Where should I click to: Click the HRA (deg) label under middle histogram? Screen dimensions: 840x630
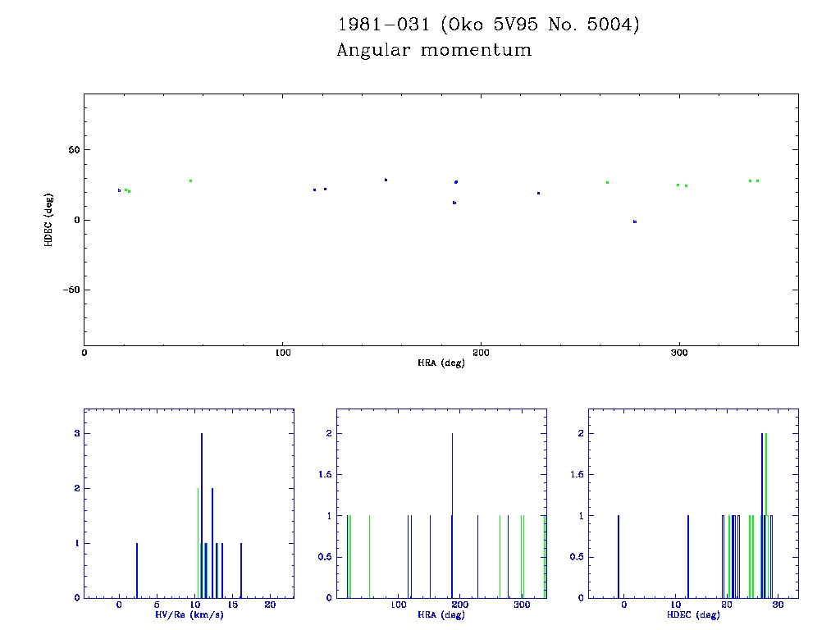[441, 614]
